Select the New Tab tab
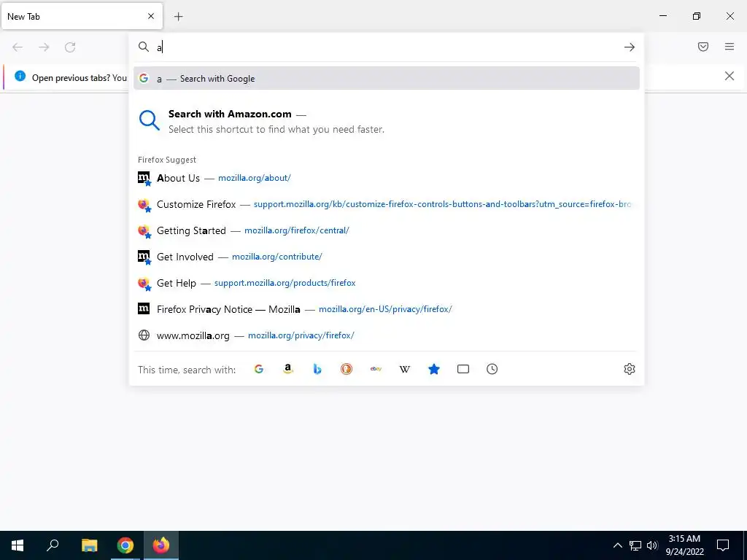Screen dimensions: 747x560 click(x=82, y=16)
